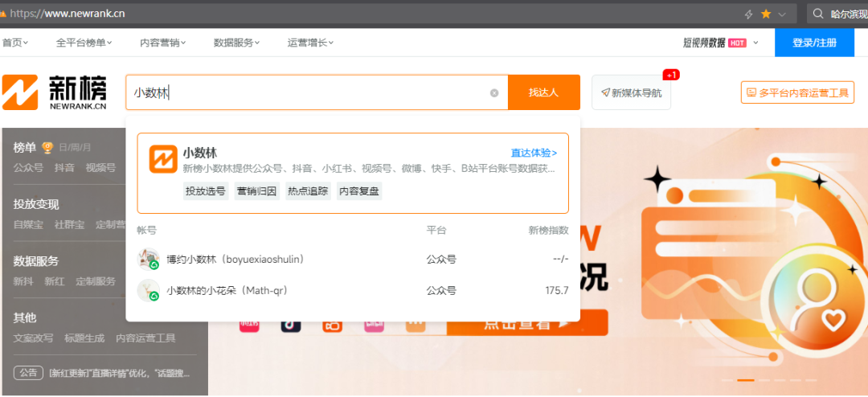
Task: Click the user heart illustration on banner
Action: pyautogui.click(x=817, y=301)
